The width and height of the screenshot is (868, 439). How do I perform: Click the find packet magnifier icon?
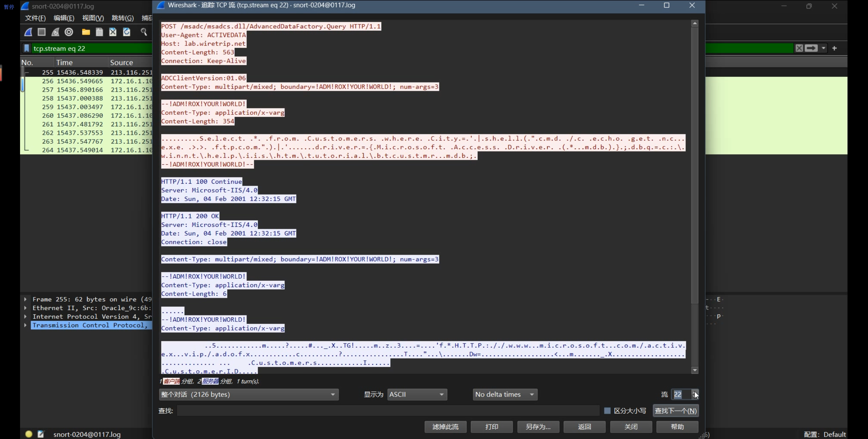pyautogui.click(x=144, y=32)
